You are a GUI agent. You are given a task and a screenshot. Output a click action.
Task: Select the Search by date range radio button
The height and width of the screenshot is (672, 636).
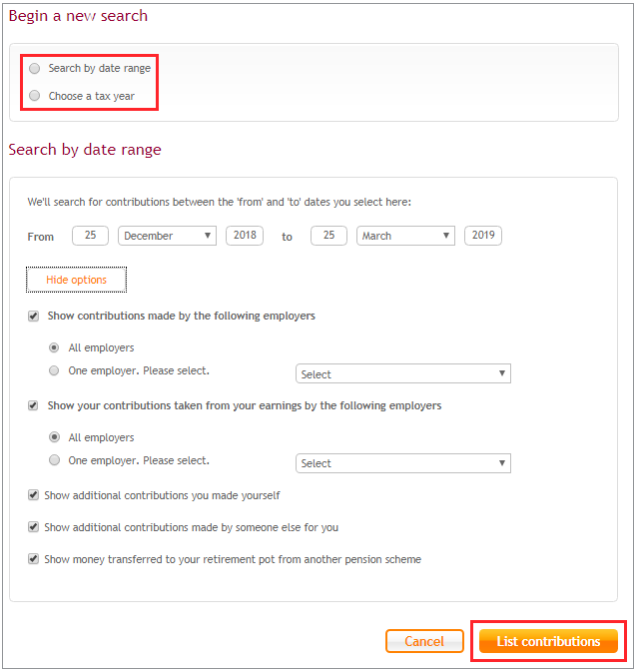coord(34,68)
